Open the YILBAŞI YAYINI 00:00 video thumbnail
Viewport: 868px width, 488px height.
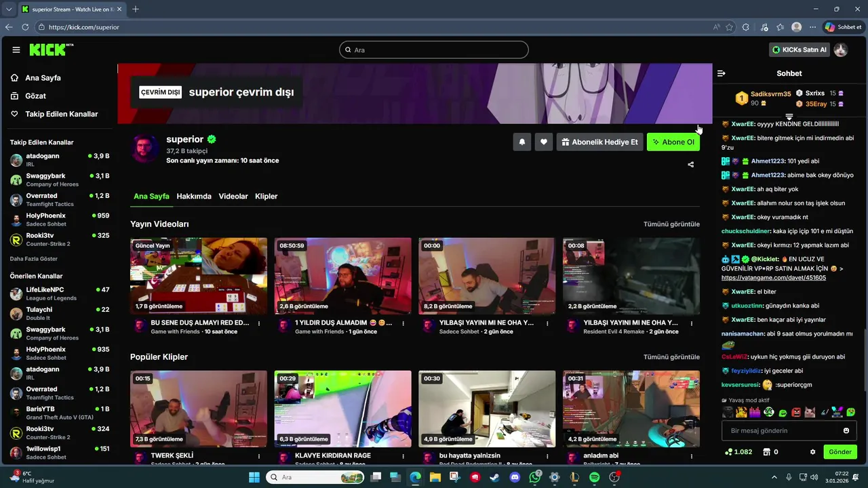(487, 276)
